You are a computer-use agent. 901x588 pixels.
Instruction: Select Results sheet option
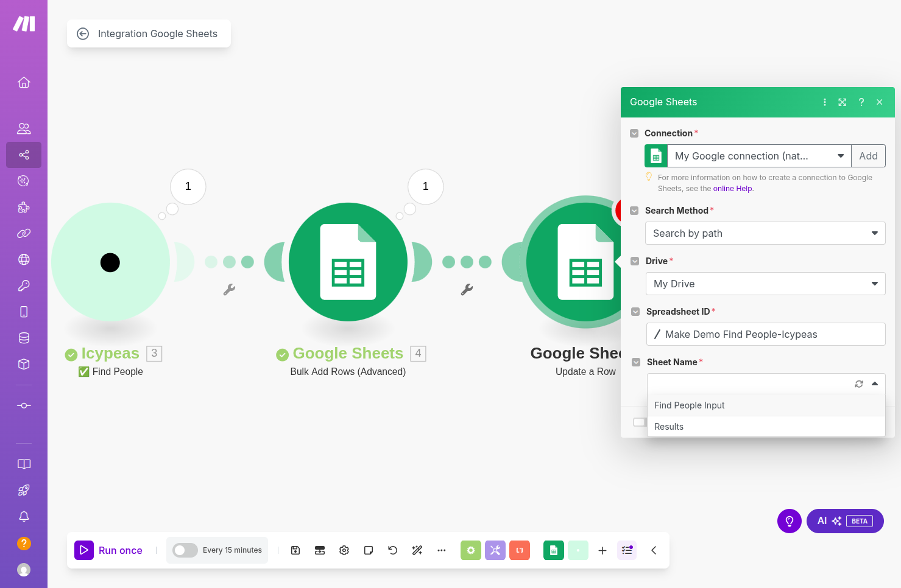pyautogui.click(x=766, y=427)
